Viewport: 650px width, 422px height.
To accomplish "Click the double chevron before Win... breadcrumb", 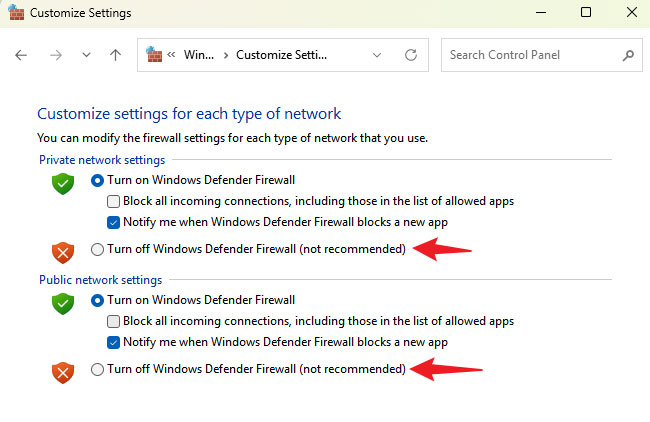I will [x=171, y=55].
